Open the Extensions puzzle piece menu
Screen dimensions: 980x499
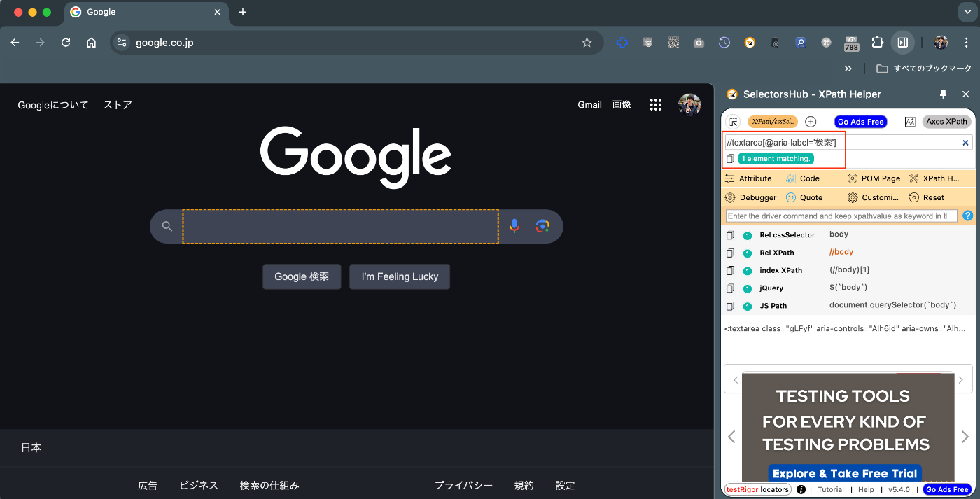pos(877,43)
